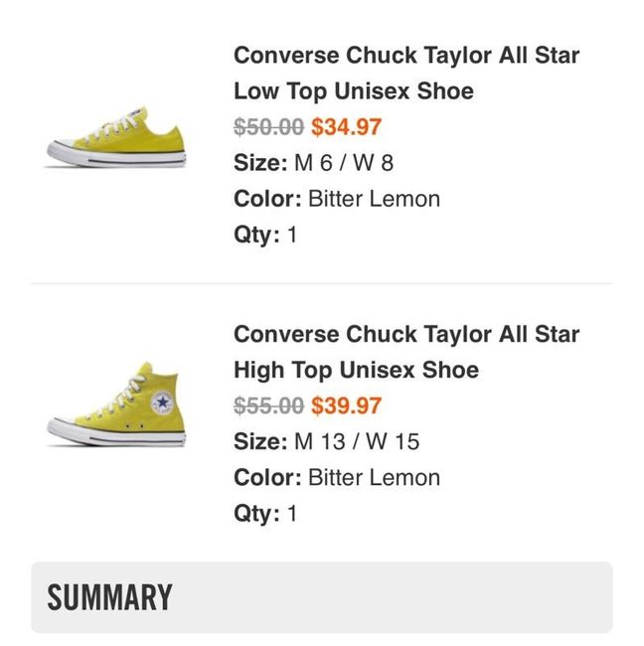Open the low top shoe thumbnail image
Image resolution: width=644 pixels, height=646 pixels.
[x=116, y=138]
